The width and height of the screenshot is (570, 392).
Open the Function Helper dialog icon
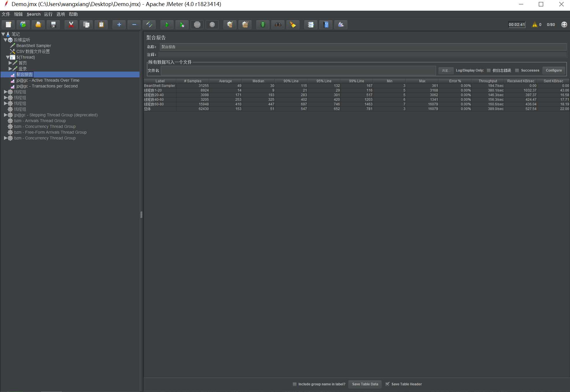pyautogui.click(x=311, y=25)
